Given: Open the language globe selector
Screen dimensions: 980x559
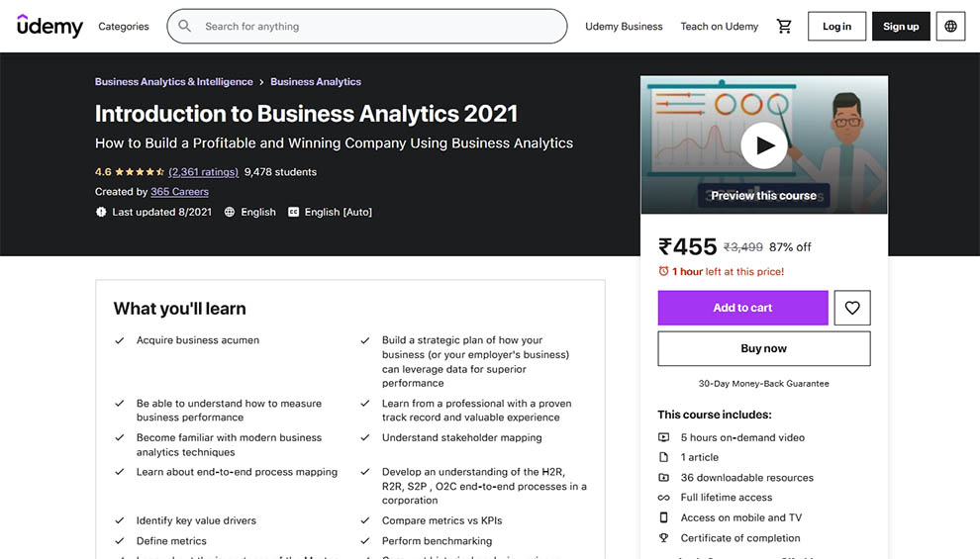Looking at the screenshot, I should [950, 27].
